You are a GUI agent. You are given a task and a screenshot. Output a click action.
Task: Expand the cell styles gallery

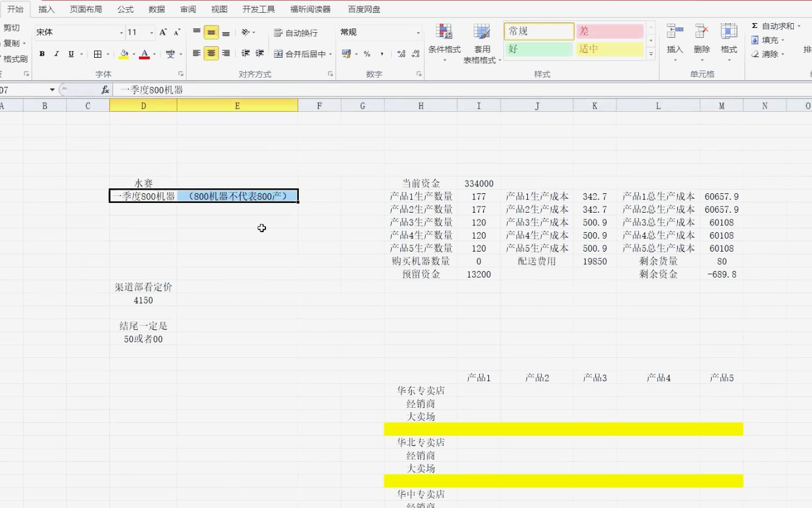tap(651, 54)
